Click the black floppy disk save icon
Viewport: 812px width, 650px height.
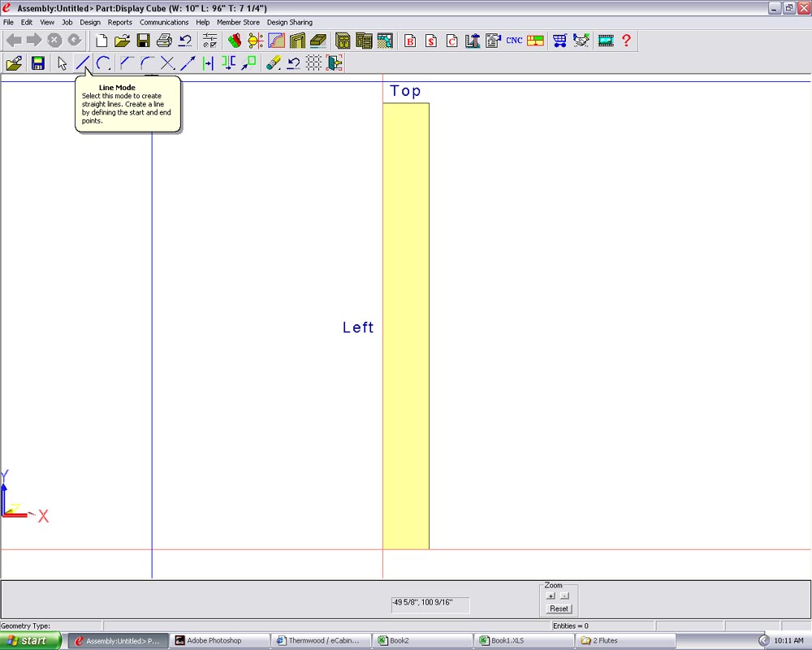(x=144, y=41)
